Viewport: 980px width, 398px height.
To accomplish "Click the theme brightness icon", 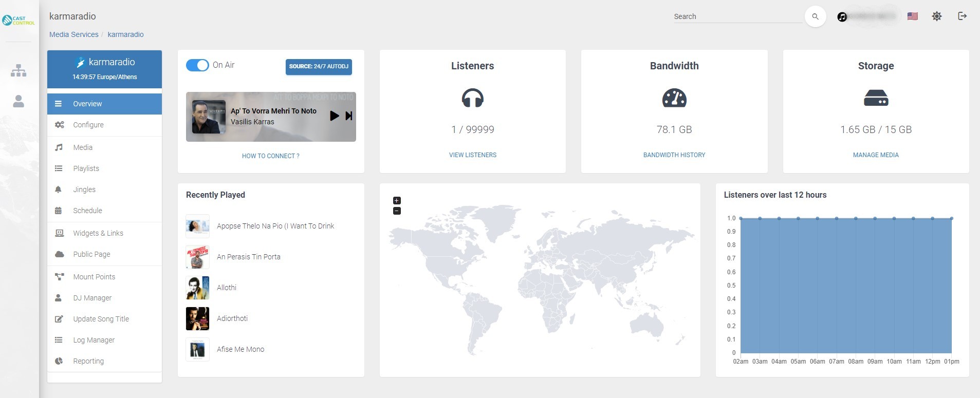I will [x=937, y=16].
